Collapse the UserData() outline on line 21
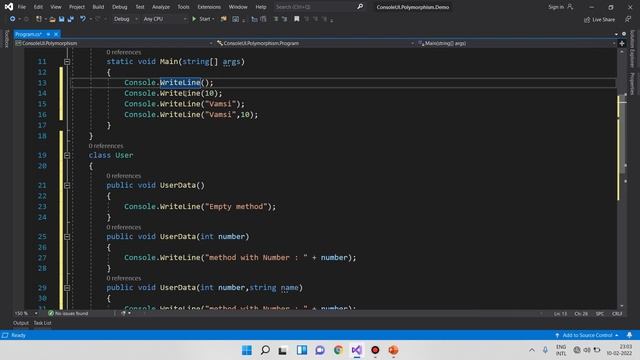640x360 pixels. pyautogui.click(x=67, y=185)
